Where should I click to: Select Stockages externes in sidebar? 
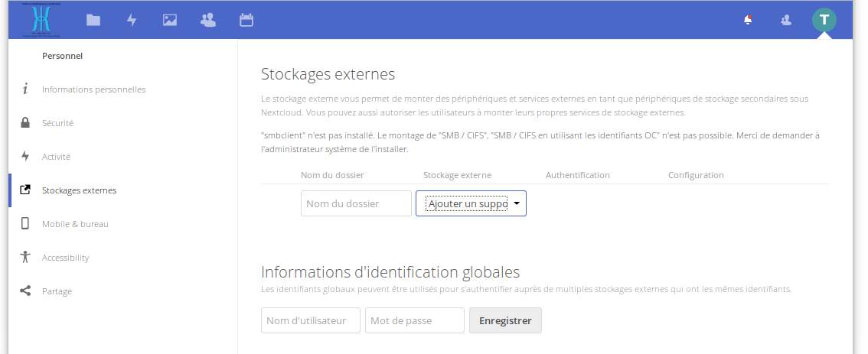pos(79,190)
